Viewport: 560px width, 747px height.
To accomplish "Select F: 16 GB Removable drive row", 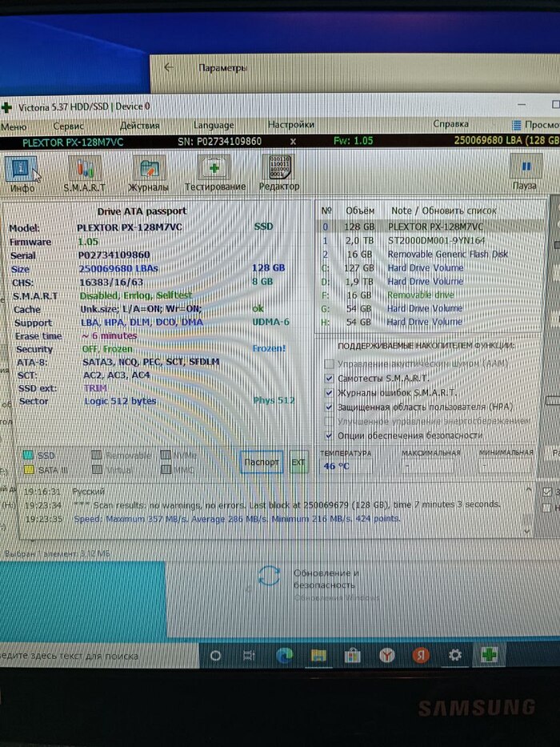I will coord(430,295).
